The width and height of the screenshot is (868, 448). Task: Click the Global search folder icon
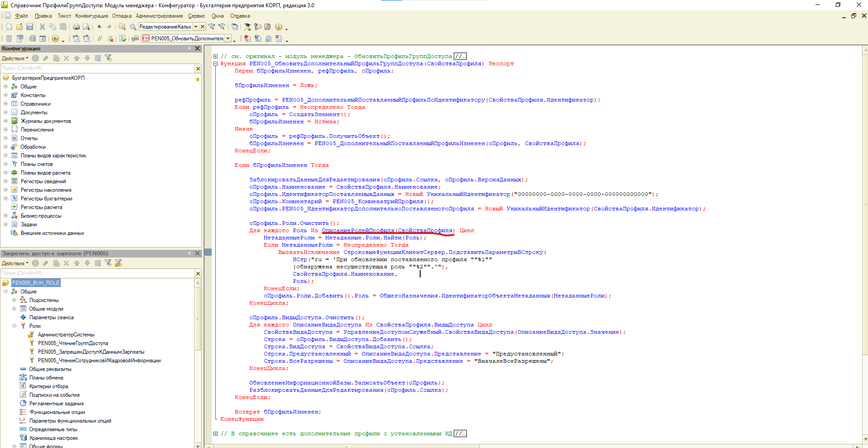pos(122,27)
